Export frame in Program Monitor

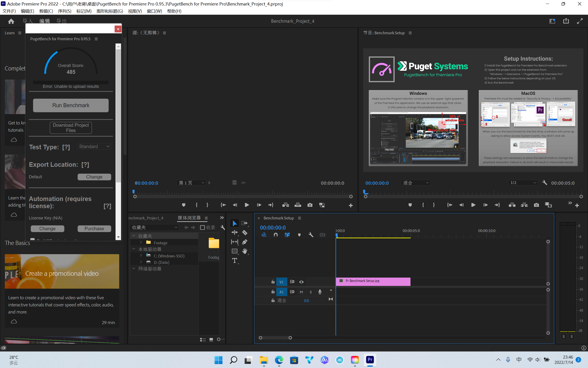click(x=536, y=205)
